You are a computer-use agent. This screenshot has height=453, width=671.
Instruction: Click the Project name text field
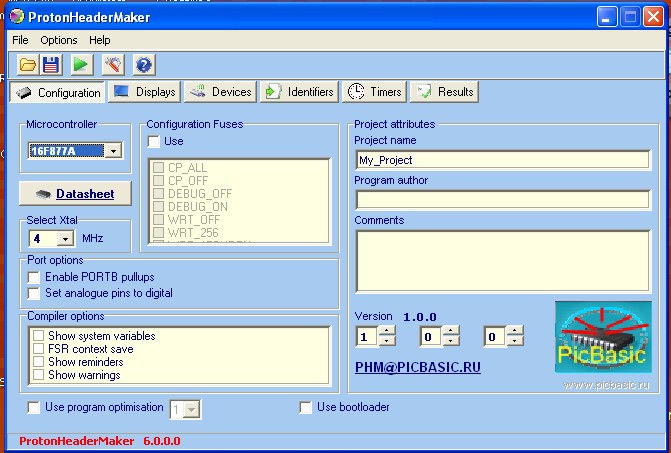(502, 160)
